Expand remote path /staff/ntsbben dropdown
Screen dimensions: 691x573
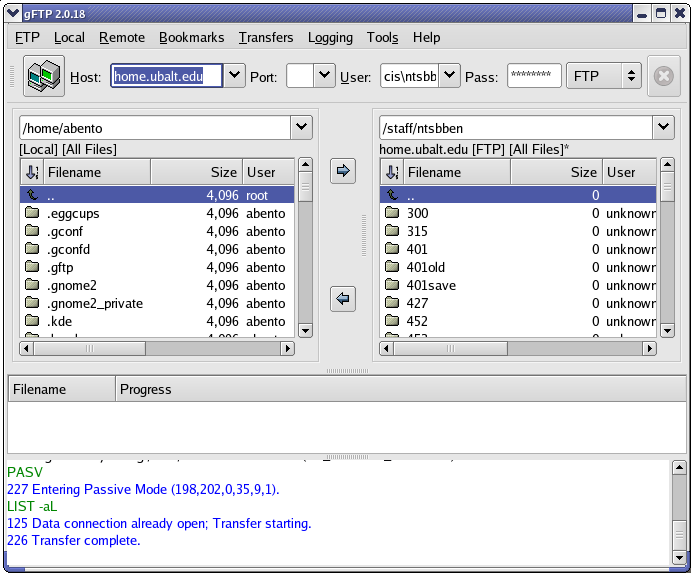point(663,128)
